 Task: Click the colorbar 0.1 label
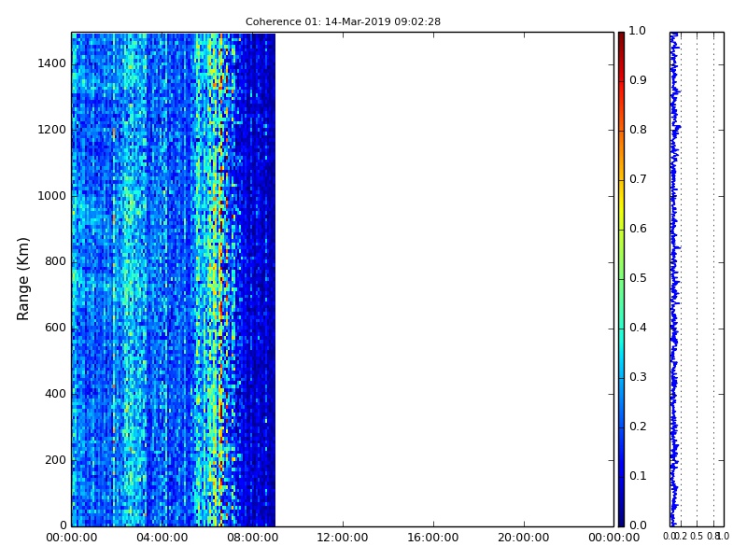[638, 476]
